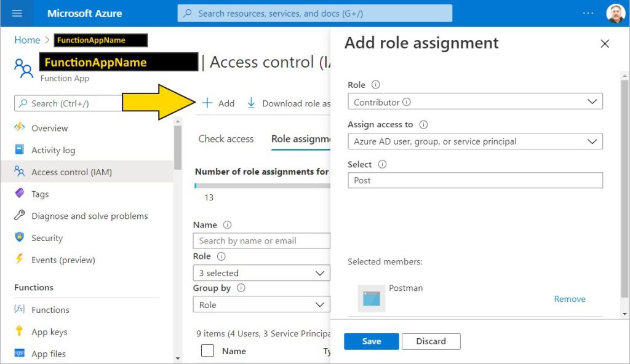This screenshot has width=630, height=364.
Task: Open Diagnose and solve problems
Action: pyautogui.click(x=89, y=216)
